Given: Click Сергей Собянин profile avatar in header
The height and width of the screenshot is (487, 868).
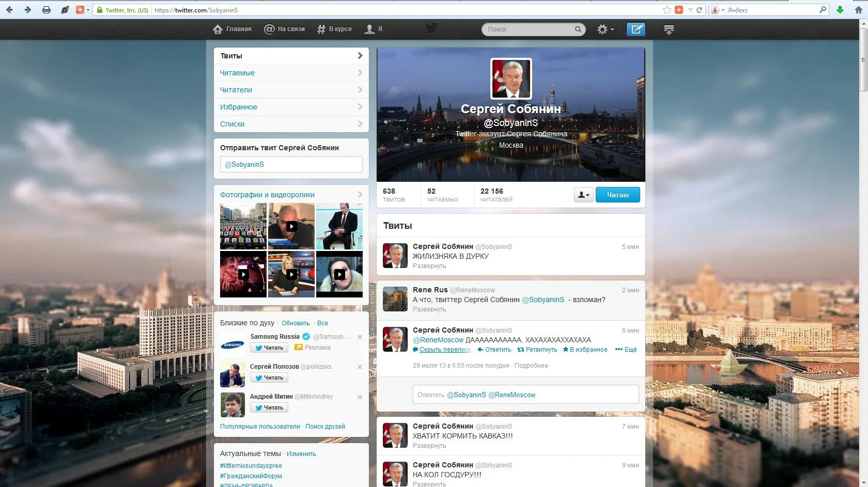Looking at the screenshot, I should coord(511,78).
